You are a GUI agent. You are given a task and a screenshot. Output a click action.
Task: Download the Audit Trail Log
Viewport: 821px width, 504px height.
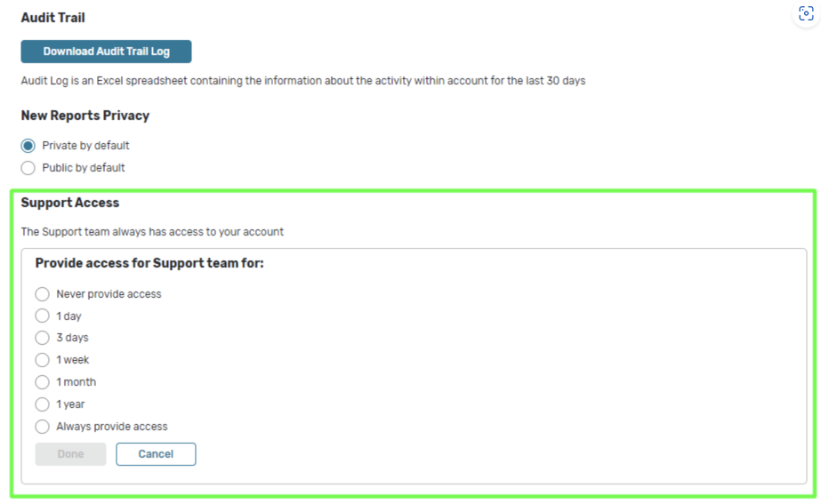[106, 52]
